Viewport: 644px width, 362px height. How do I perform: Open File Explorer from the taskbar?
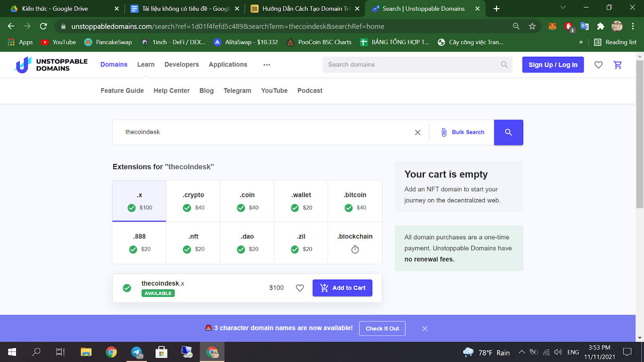86,352
